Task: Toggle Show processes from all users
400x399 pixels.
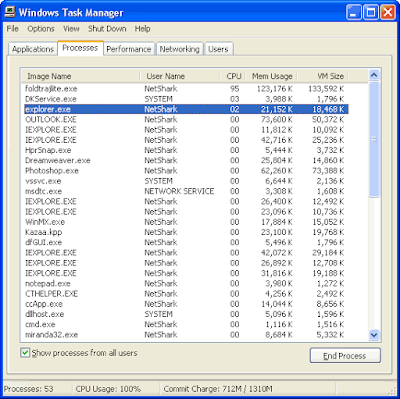Action: 25,353
